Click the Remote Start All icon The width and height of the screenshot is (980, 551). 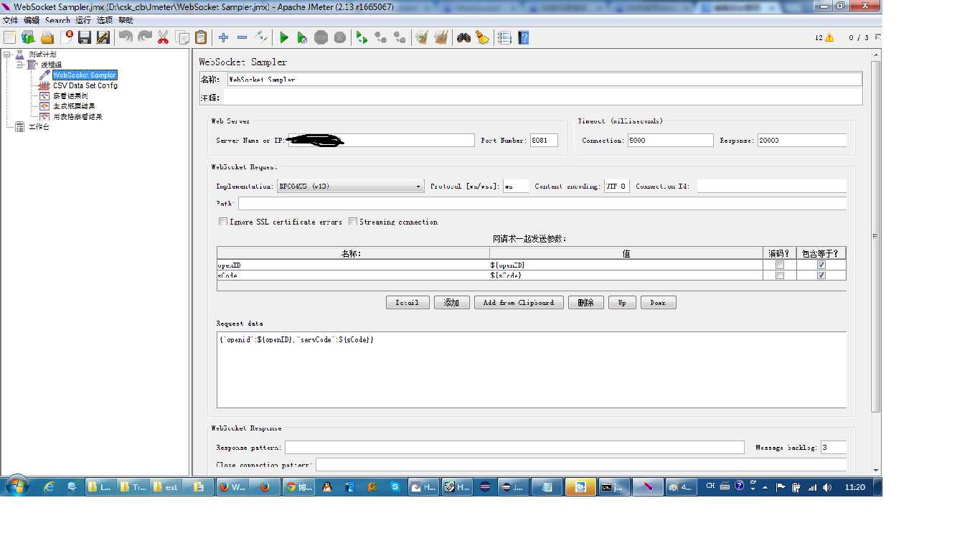tap(362, 37)
